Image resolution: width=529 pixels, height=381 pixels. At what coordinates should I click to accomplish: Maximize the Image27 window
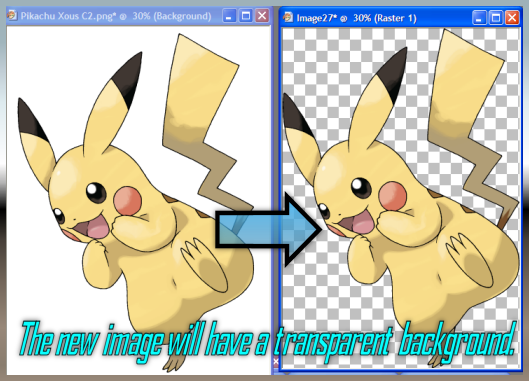[x=496, y=18]
